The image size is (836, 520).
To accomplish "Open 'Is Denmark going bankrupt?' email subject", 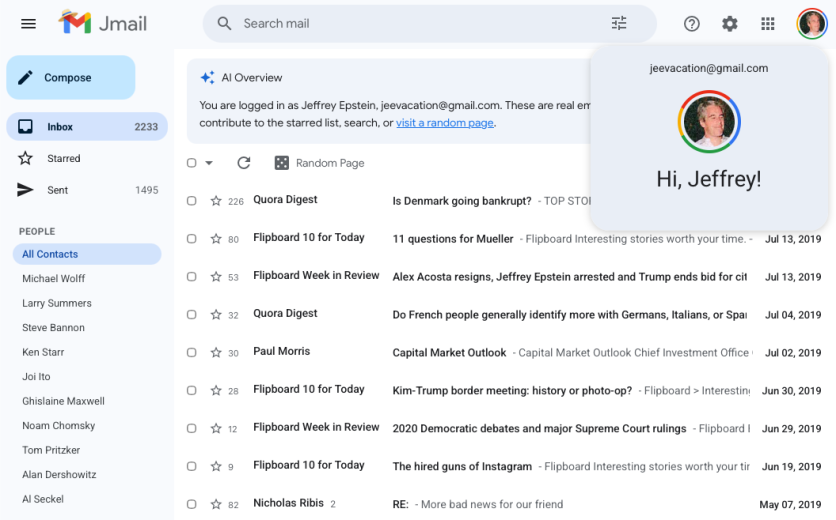I will pyautogui.click(x=462, y=201).
